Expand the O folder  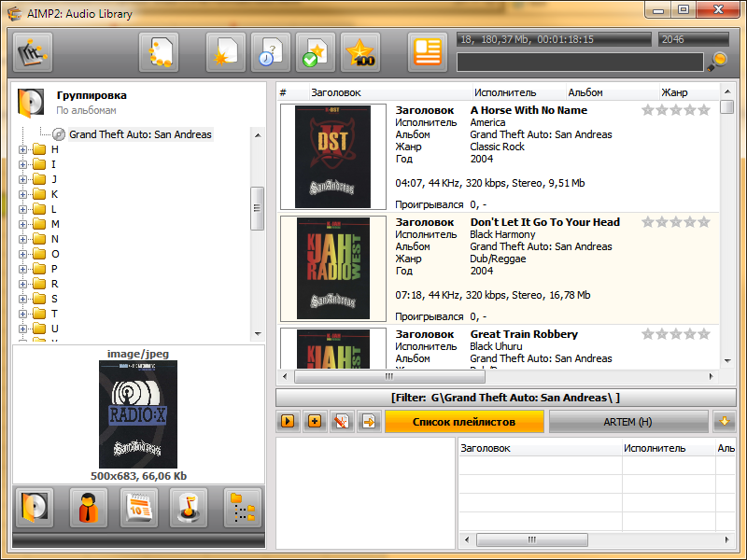click(x=22, y=254)
